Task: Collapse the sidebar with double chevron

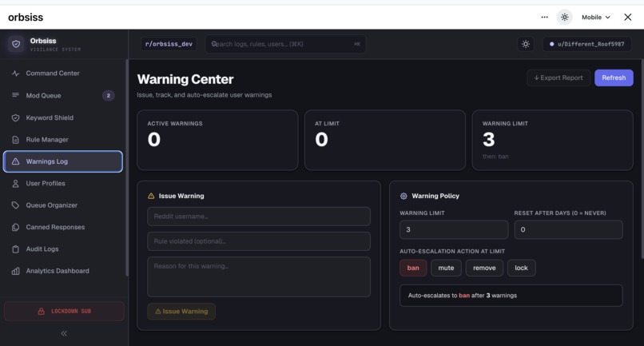Action: pyautogui.click(x=64, y=333)
